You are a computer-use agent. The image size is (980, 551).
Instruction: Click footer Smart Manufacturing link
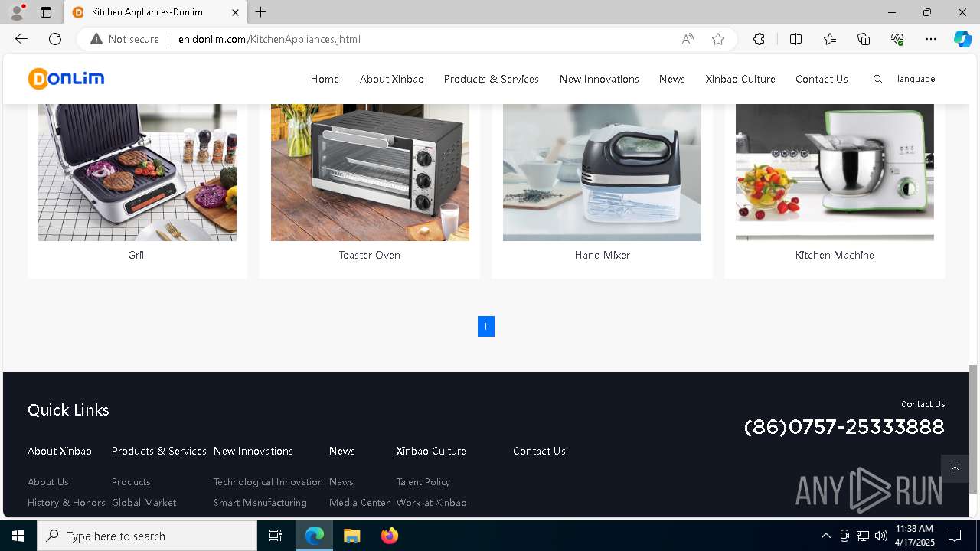260,502
